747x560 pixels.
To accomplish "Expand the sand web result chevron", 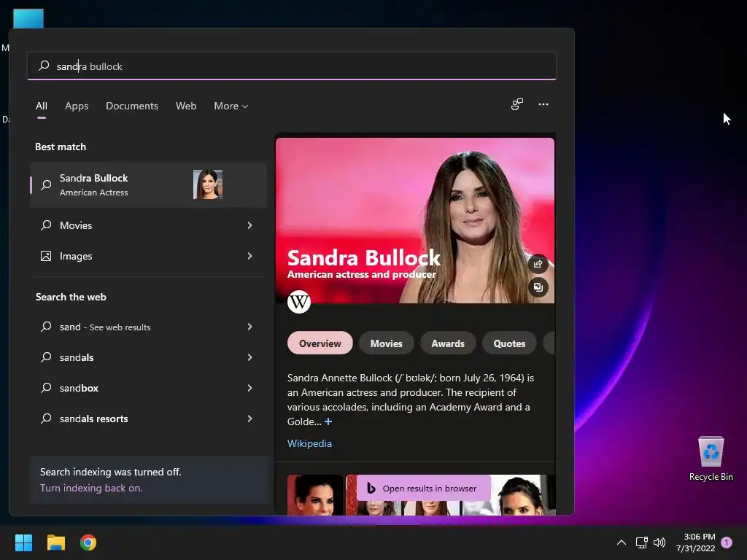I will [x=249, y=327].
